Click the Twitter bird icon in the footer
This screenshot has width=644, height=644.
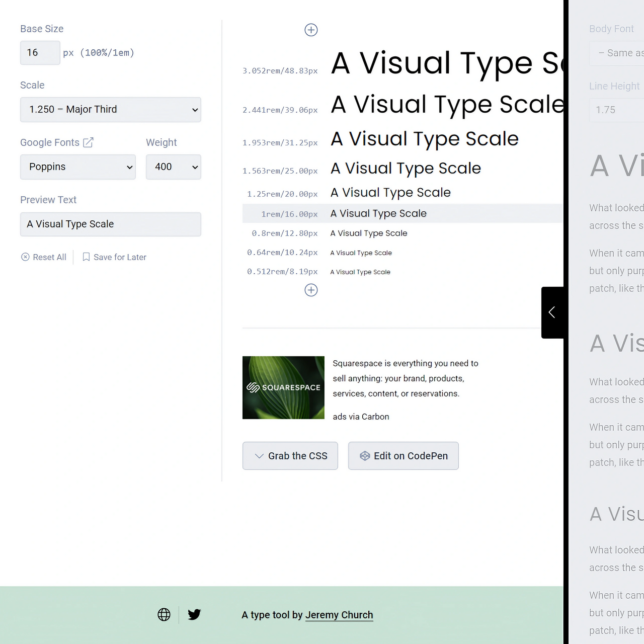coord(194,614)
